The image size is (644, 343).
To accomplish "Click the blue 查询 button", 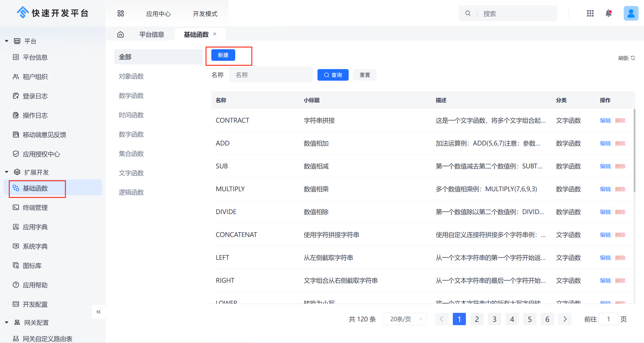I will [333, 75].
